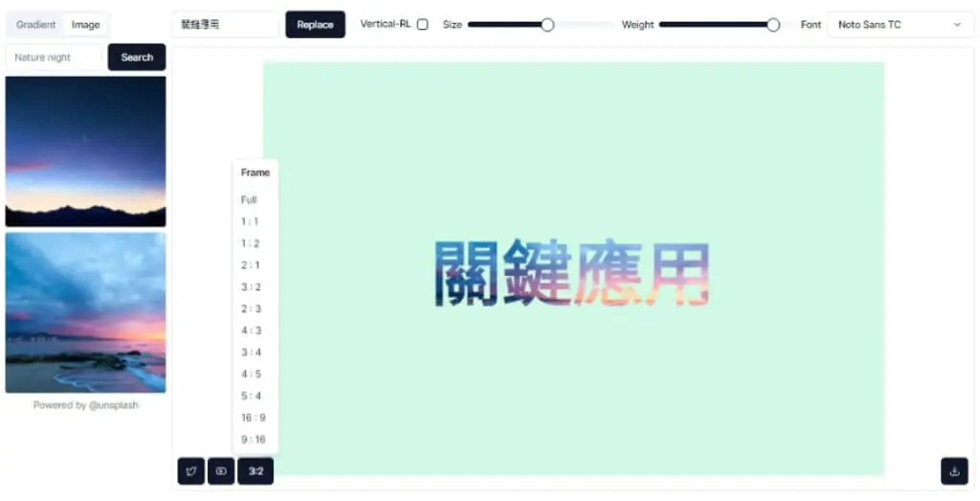The width and height of the screenshot is (980, 501).
Task: Click the YouTube banner icon button
Action: coord(221,471)
